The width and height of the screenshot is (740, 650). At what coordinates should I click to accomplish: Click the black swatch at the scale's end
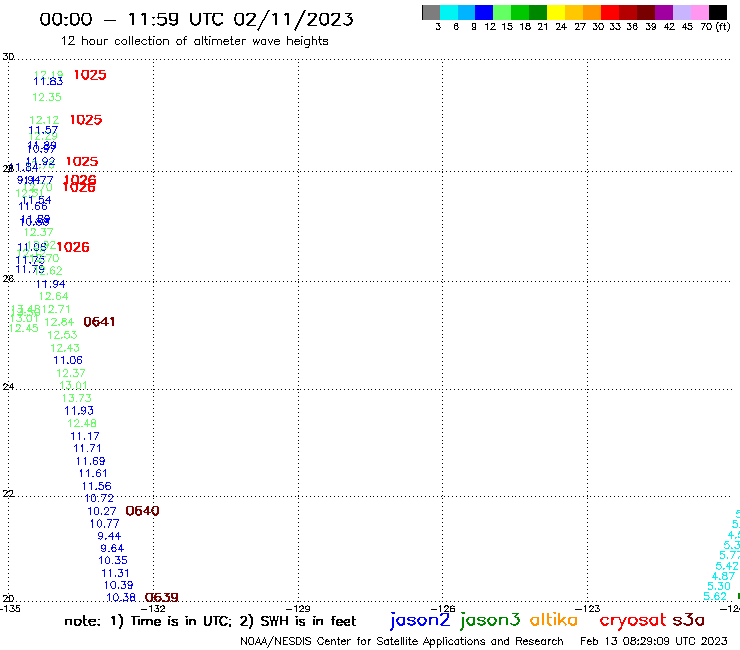718,12
